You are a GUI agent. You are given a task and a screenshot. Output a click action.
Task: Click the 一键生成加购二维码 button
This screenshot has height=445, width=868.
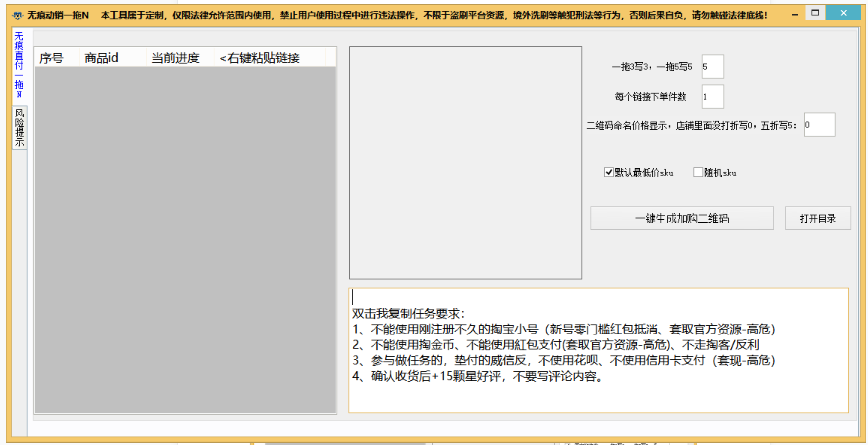coord(682,218)
